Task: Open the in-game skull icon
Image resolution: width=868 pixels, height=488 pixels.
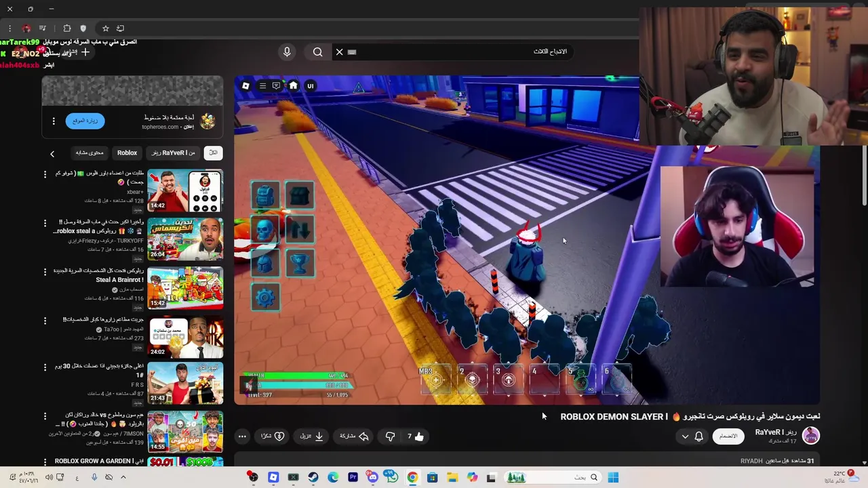Action: pos(265,229)
